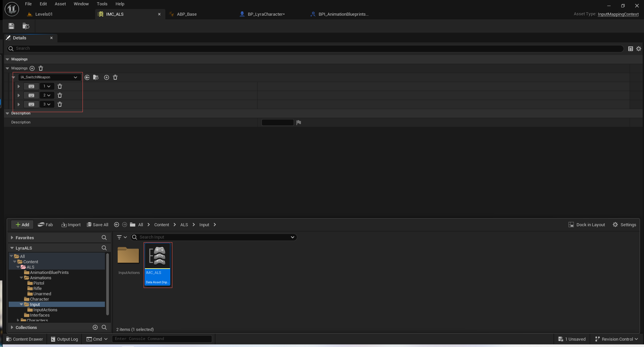Open the Tools menu

102,4
